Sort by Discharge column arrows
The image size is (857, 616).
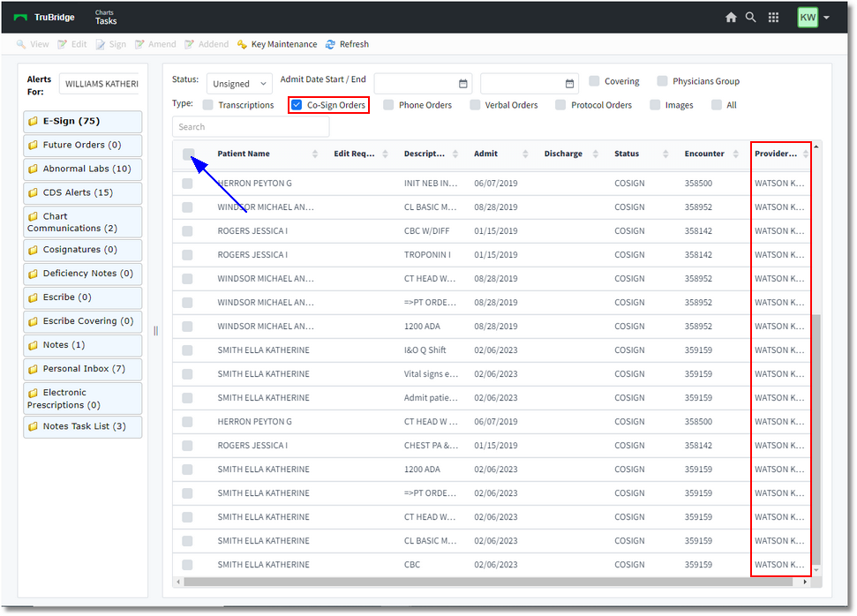tap(596, 154)
